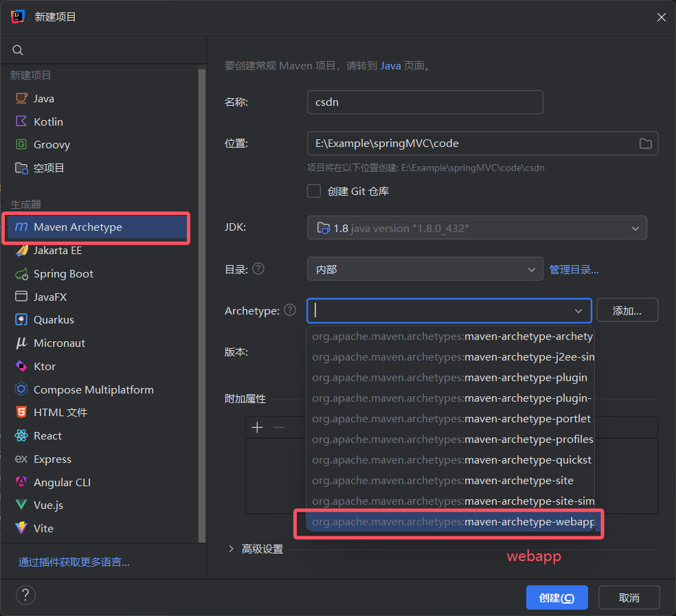
Task: Click the 创建(C) create button
Action: click(556, 597)
